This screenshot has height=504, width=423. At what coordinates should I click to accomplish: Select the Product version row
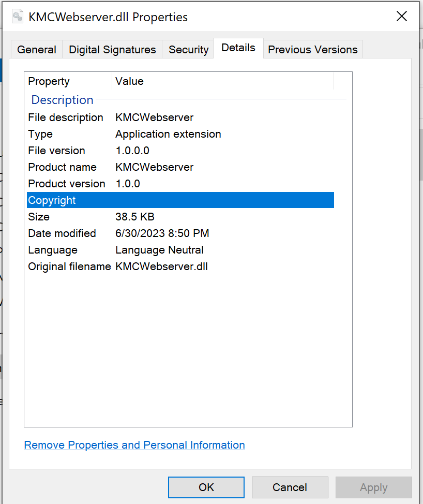(x=66, y=184)
